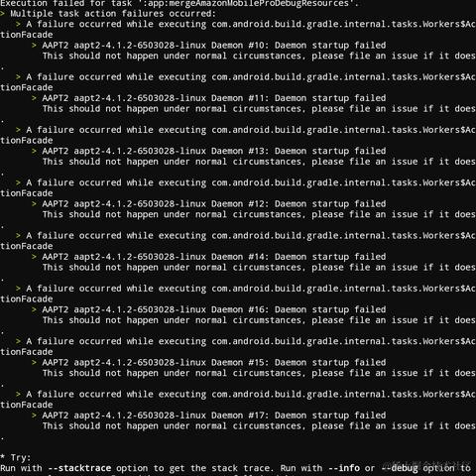Click the 'Multiple task action failures occurred' line
The image size is (476, 476).
click(x=113, y=14)
